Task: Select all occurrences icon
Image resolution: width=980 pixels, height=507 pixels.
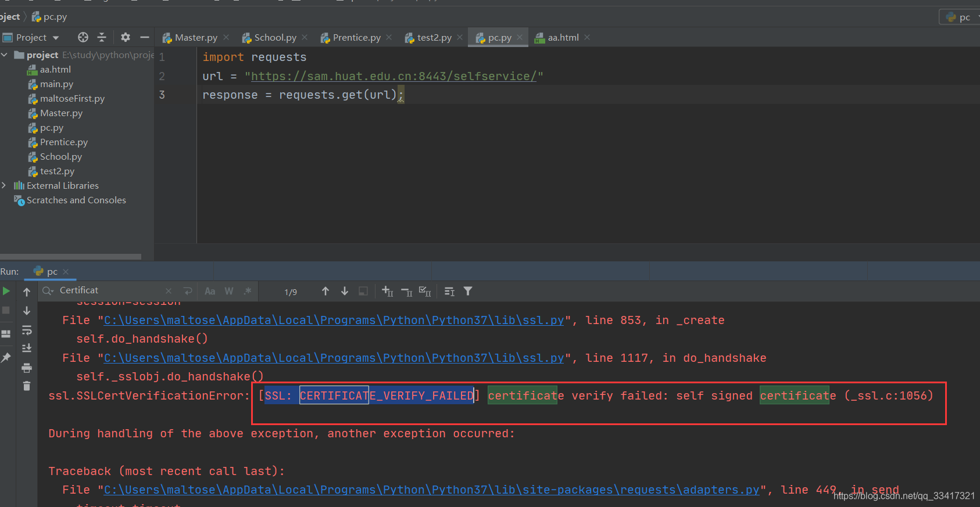Action: pyautogui.click(x=425, y=291)
